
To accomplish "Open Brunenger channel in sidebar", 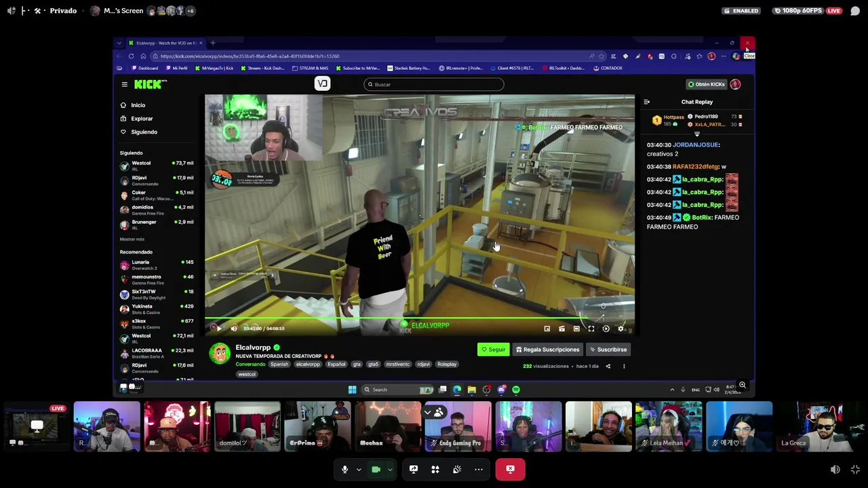I will (x=157, y=224).
